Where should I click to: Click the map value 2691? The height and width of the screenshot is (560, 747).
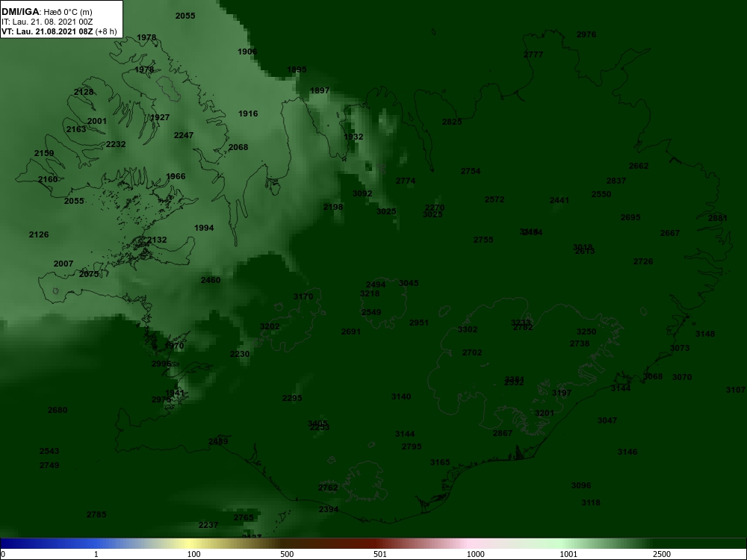point(351,332)
